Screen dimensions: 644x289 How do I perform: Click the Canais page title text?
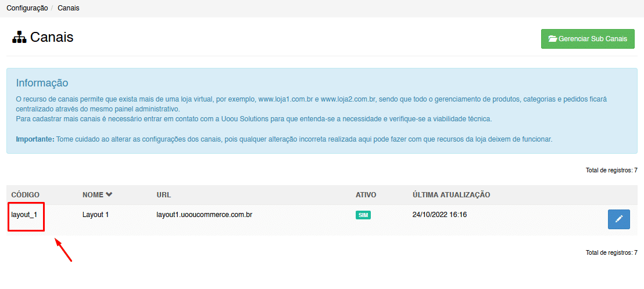52,37
